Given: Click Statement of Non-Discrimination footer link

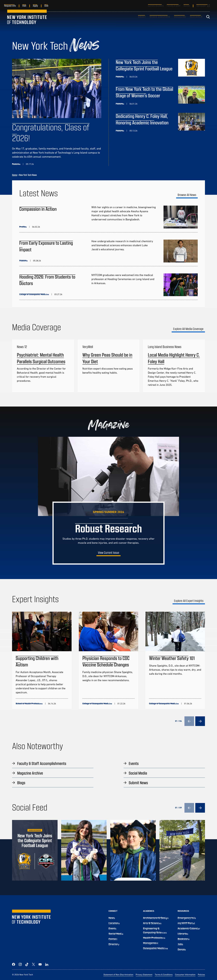Looking at the screenshot, I should point(118,975).
